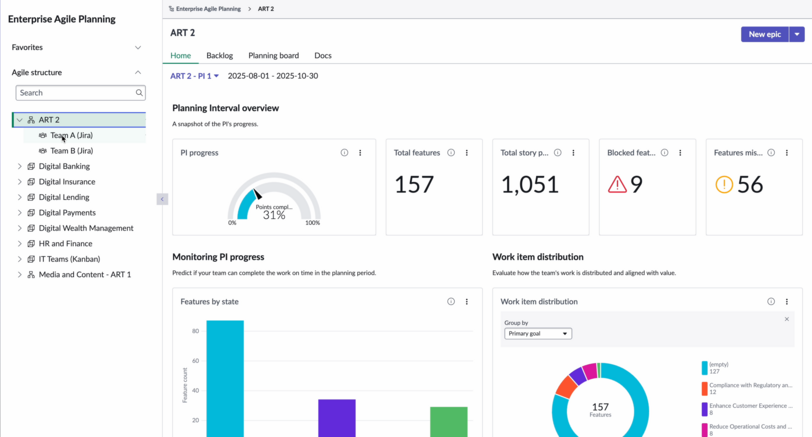The width and height of the screenshot is (812, 437).
Task: Click the orange exclamation circle icon
Action: pyautogui.click(x=724, y=184)
